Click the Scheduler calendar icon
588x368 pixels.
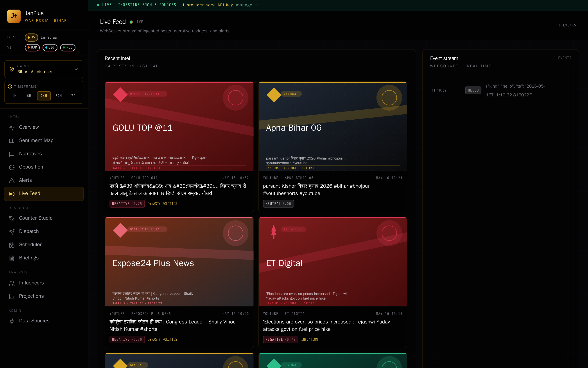tap(12, 245)
